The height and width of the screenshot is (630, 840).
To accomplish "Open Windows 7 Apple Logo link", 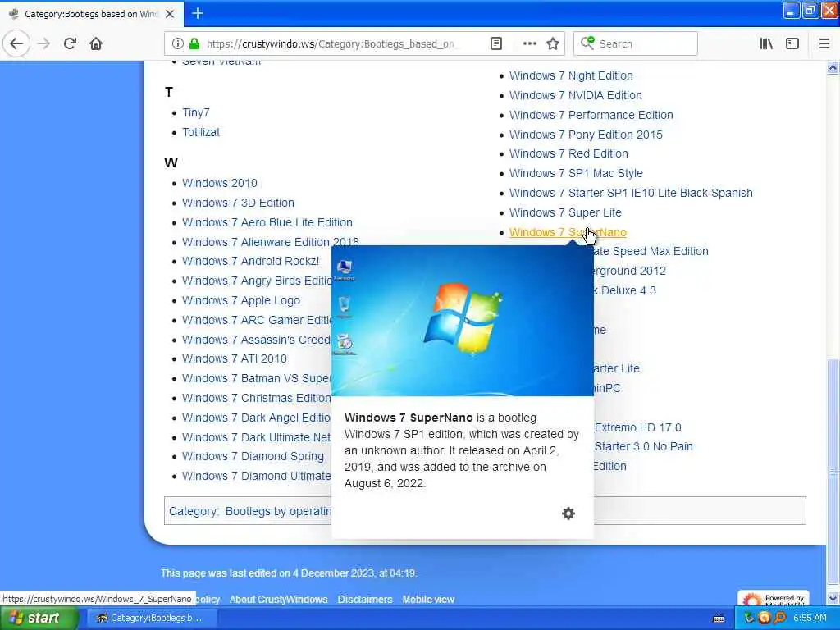I will click(241, 300).
